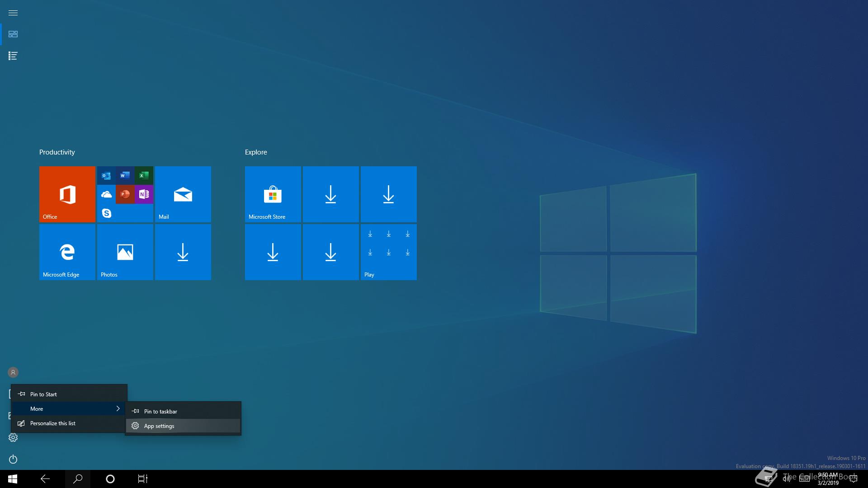Click the Windows Start button

point(13,479)
